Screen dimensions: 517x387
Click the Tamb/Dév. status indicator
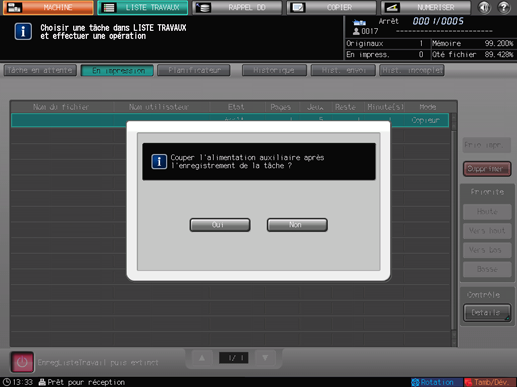pos(490,382)
